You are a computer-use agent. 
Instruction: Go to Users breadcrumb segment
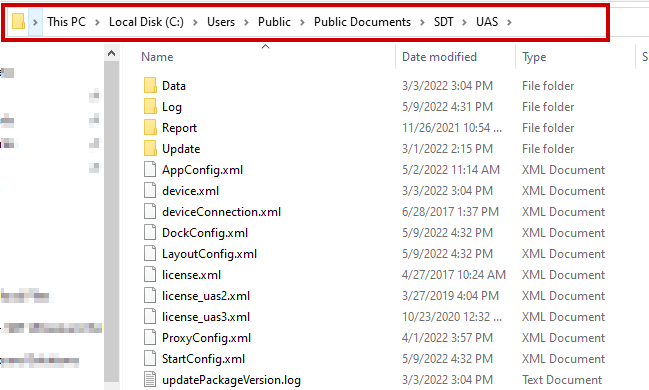pos(221,22)
